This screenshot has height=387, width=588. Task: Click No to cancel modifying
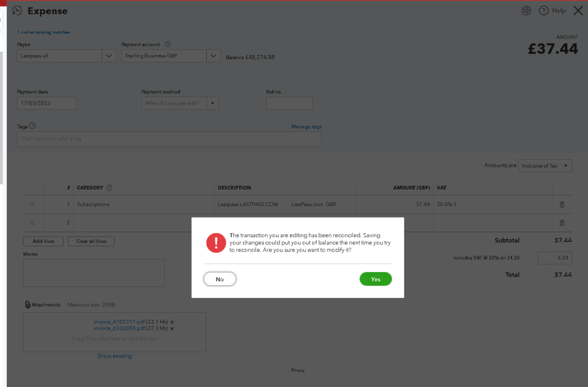point(220,279)
